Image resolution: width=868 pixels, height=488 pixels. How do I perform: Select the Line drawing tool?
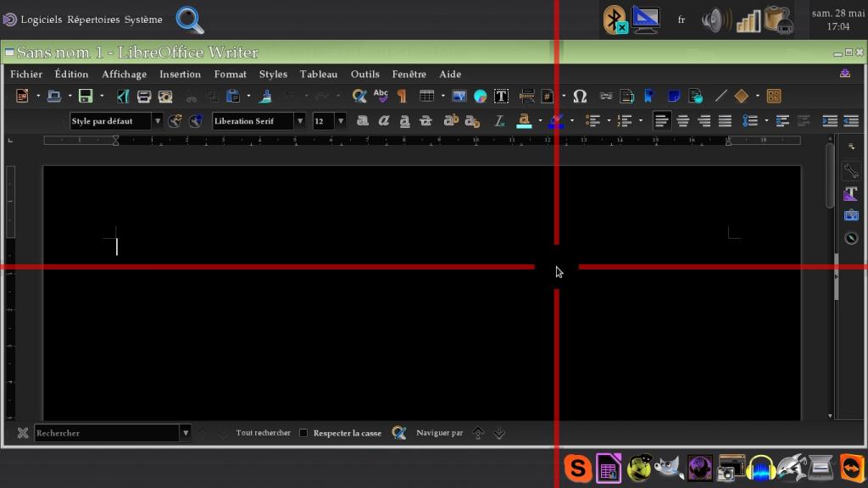coord(721,97)
